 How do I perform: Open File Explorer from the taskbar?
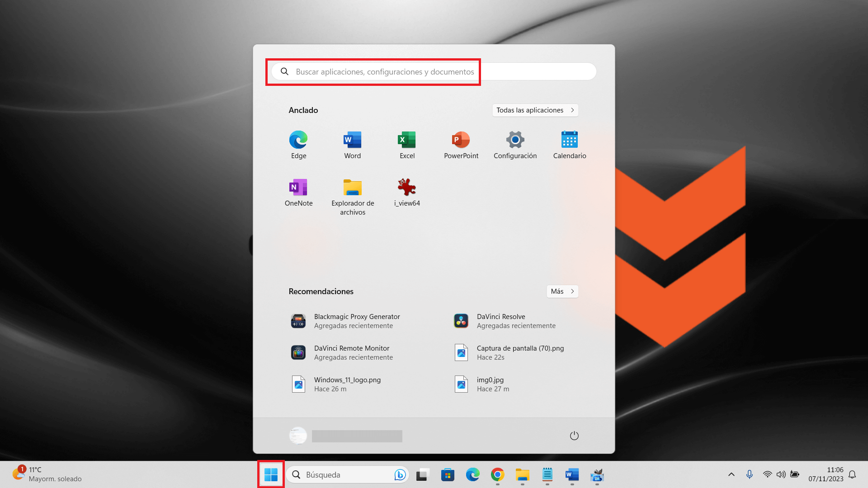click(x=523, y=474)
